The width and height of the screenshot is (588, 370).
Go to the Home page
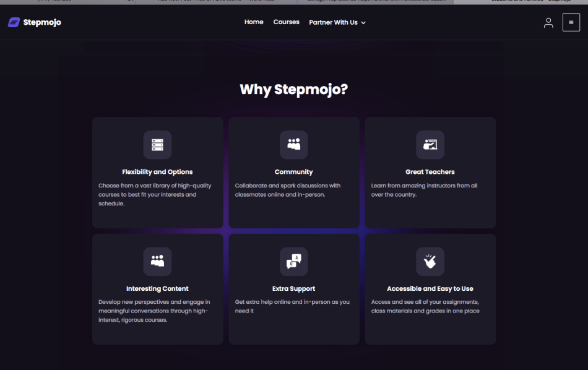254,22
